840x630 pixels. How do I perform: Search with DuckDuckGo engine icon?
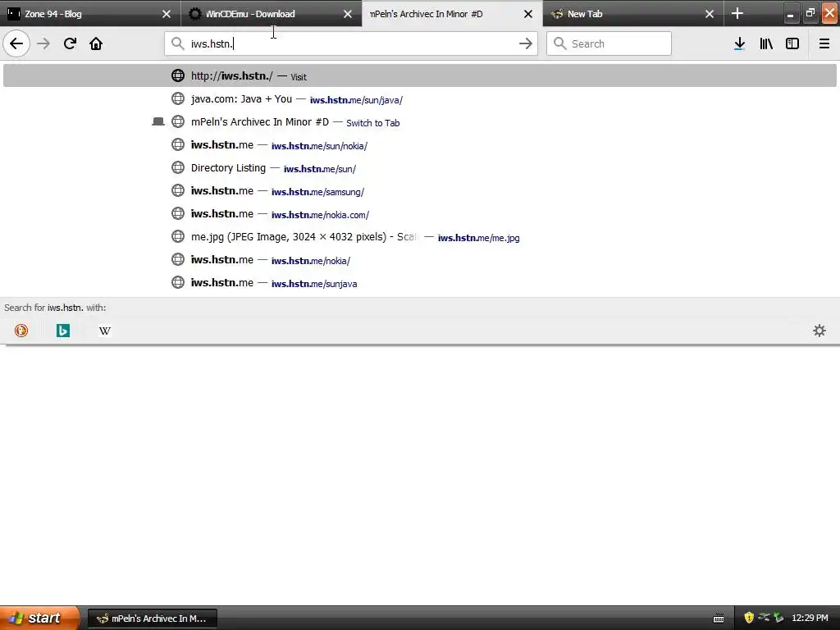21,331
